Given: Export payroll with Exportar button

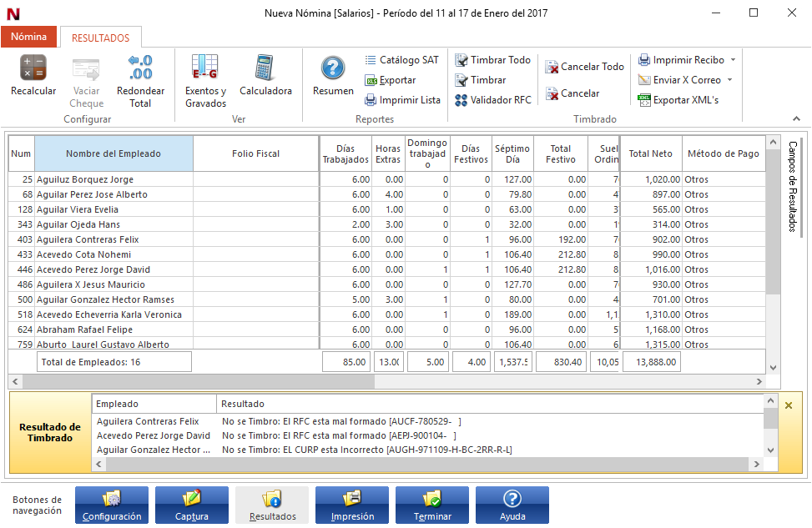Looking at the screenshot, I should click(x=391, y=80).
